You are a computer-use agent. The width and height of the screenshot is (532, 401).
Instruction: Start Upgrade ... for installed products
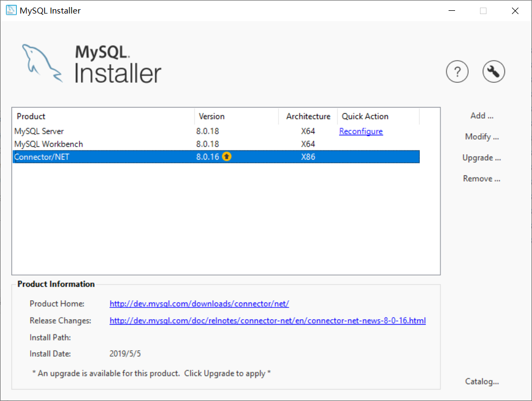pos(482,158)
